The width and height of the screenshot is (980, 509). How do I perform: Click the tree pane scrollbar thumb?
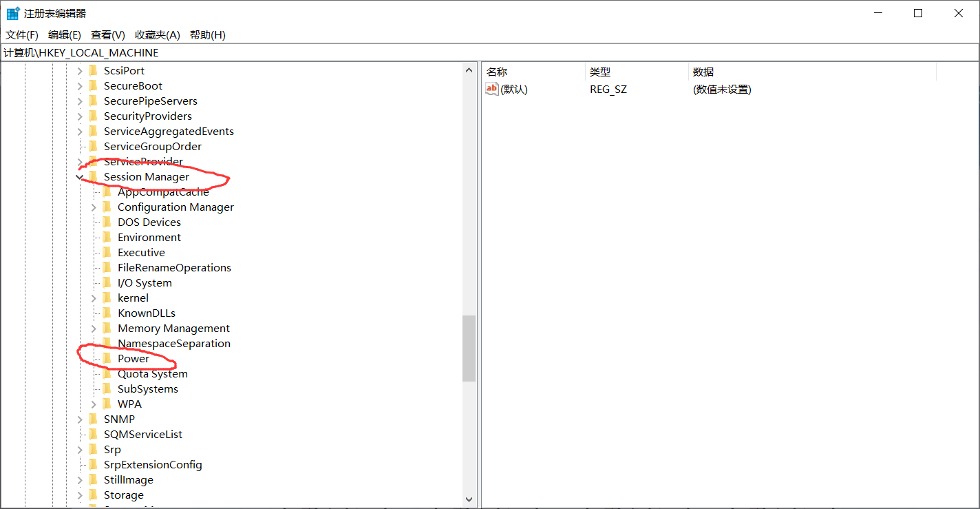(469, 349)
